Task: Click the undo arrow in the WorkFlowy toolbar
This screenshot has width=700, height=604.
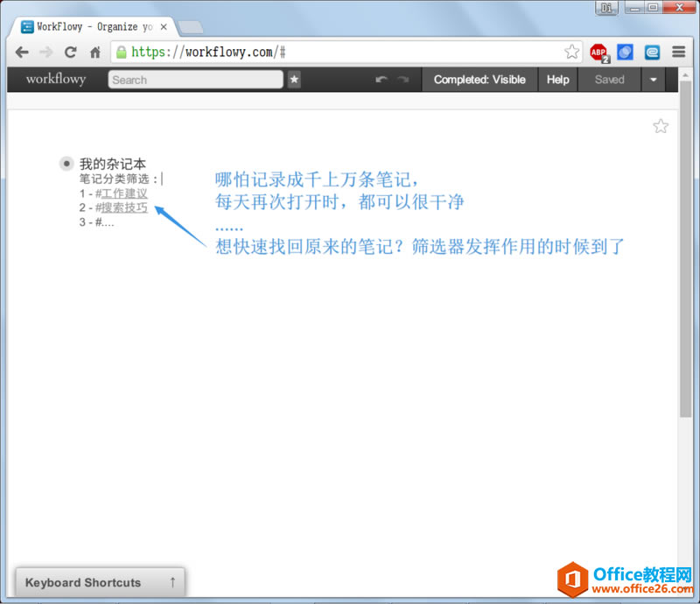Action: (x=380, y=80)
